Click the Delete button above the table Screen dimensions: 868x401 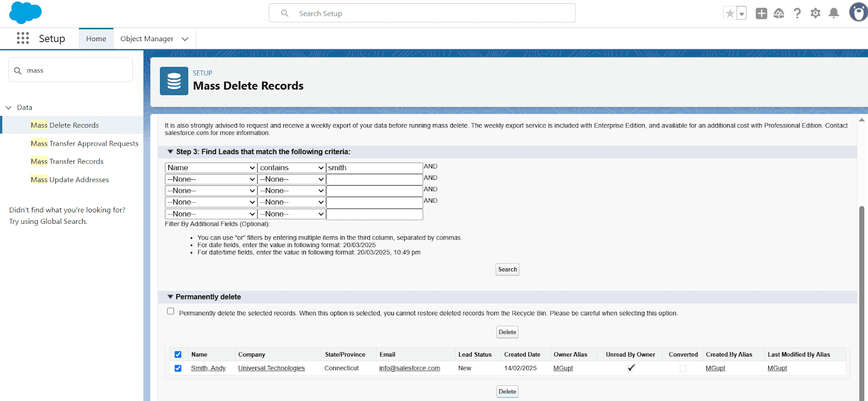507,332
